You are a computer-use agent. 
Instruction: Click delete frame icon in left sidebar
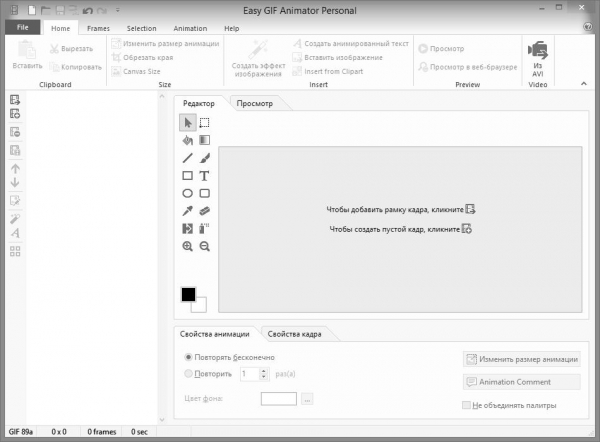click(15, 132)
